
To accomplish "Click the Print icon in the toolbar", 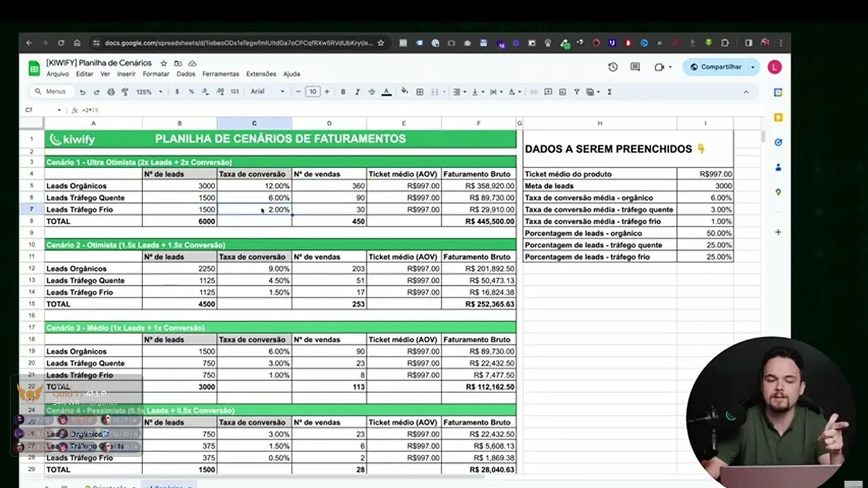I will point(111,91).
